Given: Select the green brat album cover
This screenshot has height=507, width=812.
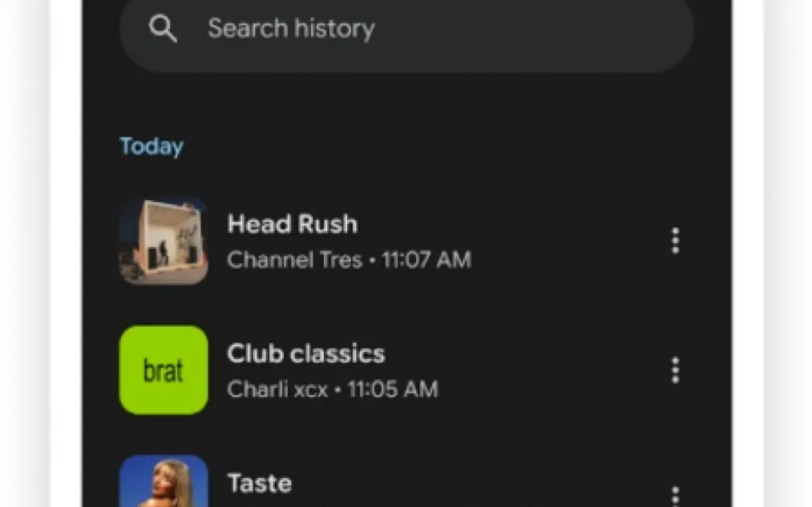Looking at the screenshot, I should 164,370.
